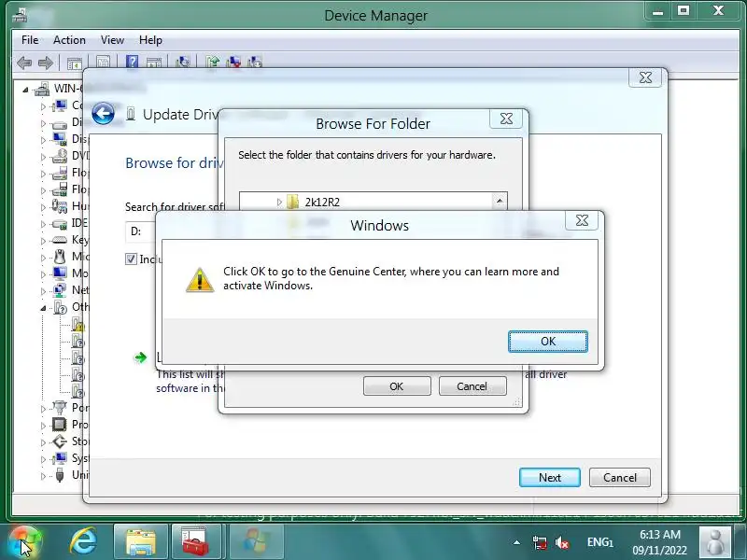This screenshot has width=747, height=560.
Task: Select the 2k12R2 folder in the list
Action: pyautogui.click(x=322, y=203)
